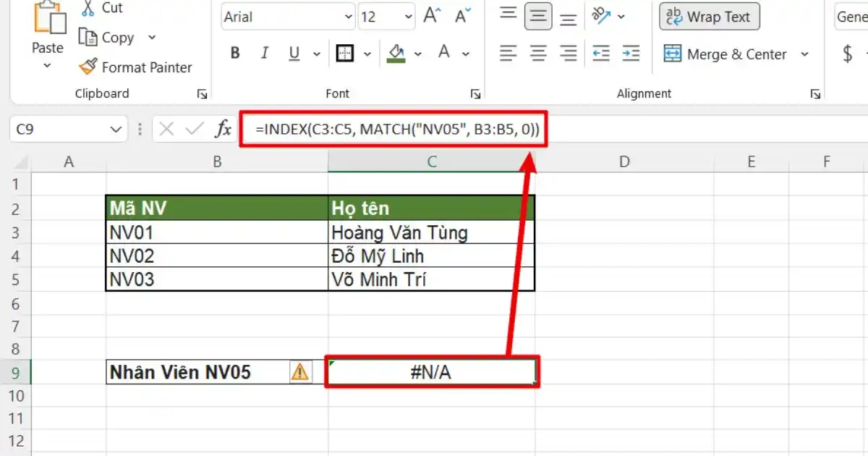Select the 'Họ tên' header cell
The height and width of the screenshot is (456, 868).
432,208
